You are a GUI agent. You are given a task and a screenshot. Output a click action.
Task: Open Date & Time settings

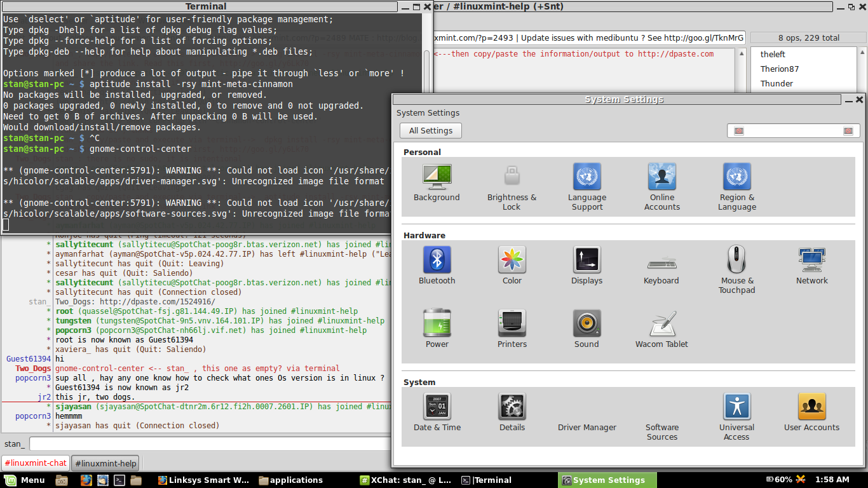pyautogui.click(x=437, y=412)
